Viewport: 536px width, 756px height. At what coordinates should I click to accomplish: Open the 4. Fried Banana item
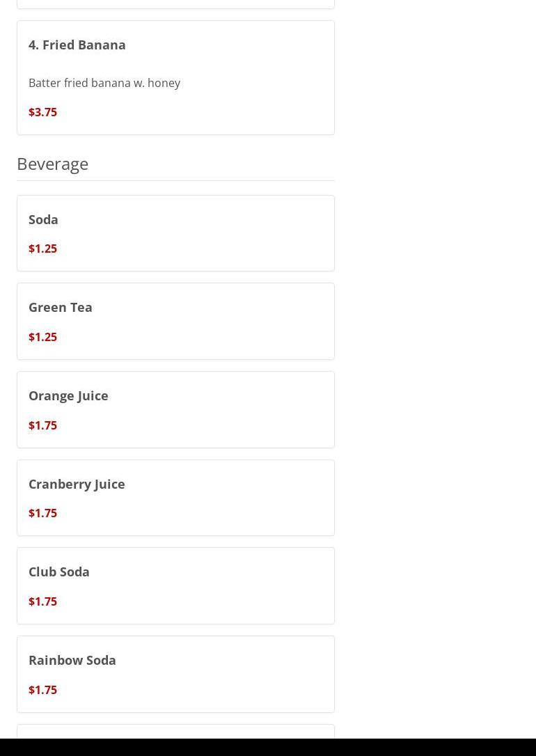pyautogui.click(x=77, y=45)
